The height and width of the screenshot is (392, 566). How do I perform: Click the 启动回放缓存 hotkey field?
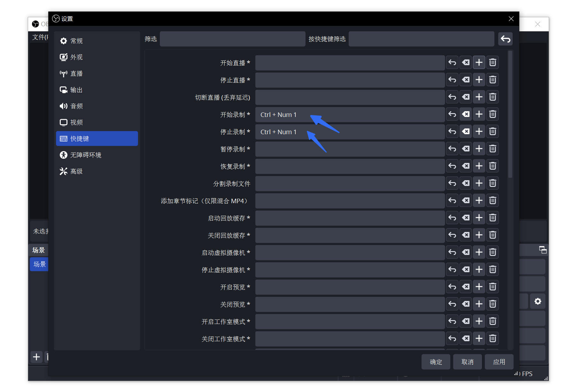[350, 218]
